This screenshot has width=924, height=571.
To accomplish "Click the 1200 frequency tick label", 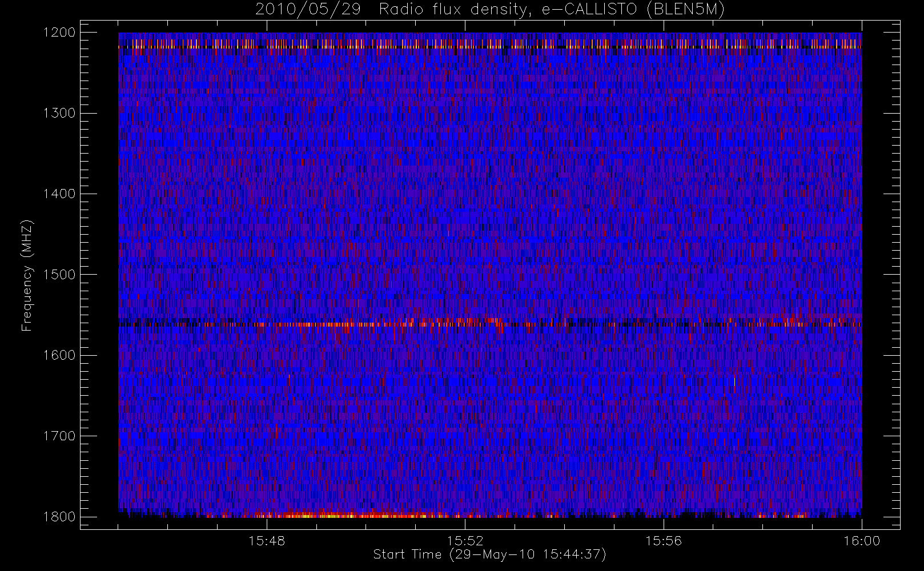I will [x=59, y=33].
